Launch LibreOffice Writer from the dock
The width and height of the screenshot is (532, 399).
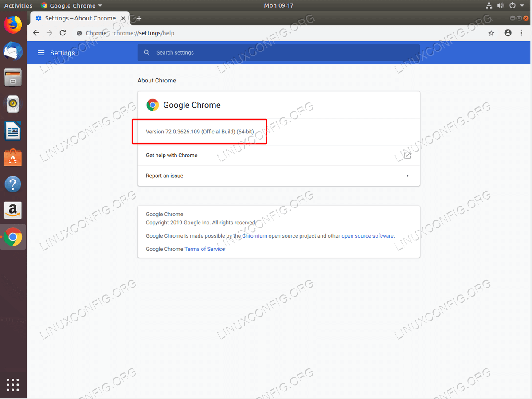click(13, 131)
